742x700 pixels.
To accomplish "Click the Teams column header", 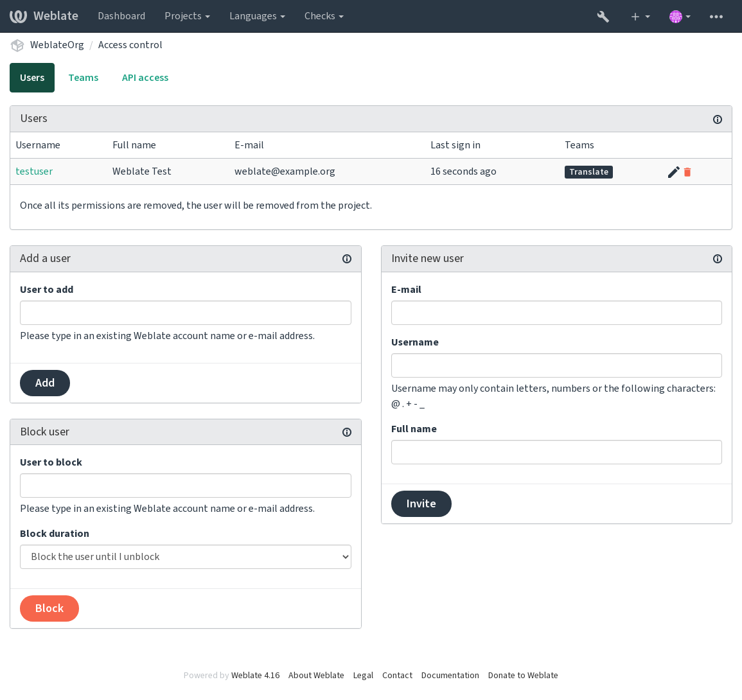I will tap(579, 145).
